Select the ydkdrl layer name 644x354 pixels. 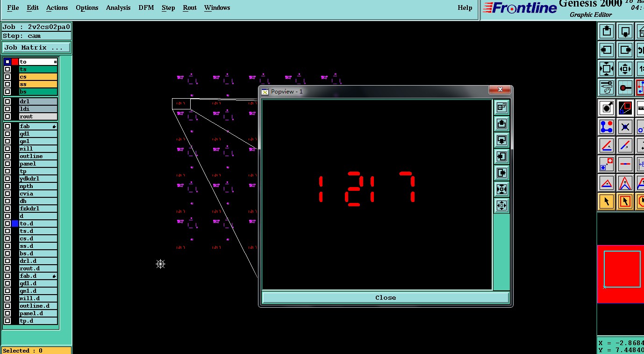38,179
